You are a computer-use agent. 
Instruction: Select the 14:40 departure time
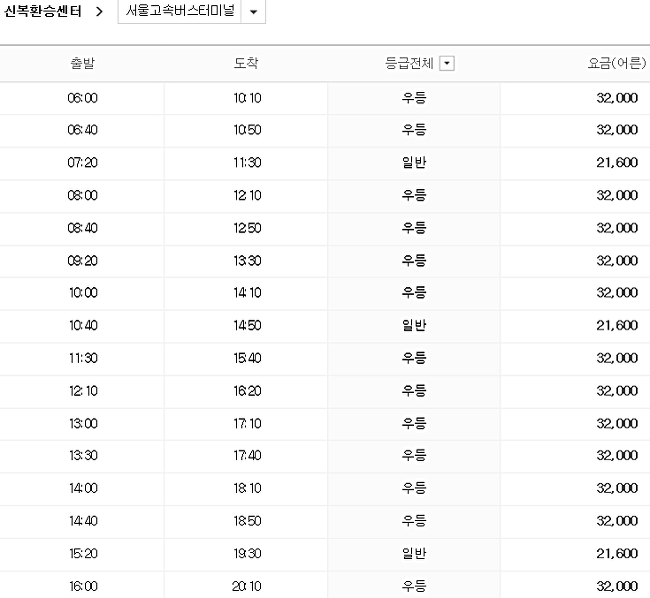point(83,521)
